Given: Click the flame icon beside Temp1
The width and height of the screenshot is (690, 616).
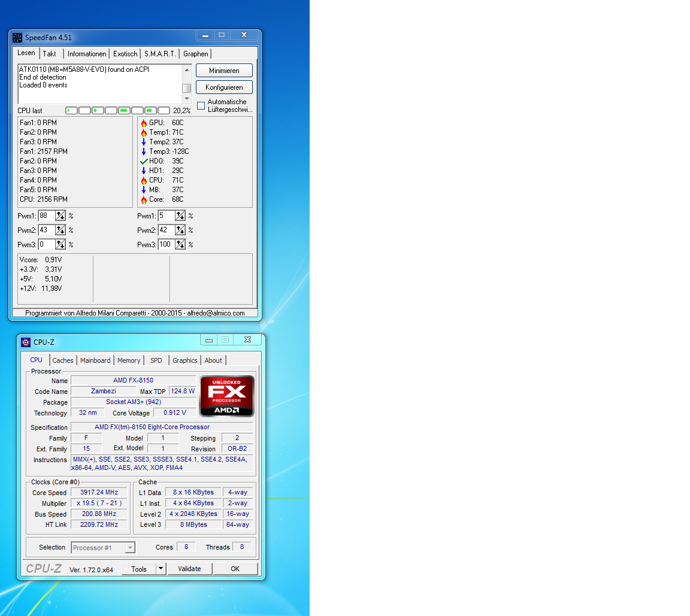Looking at the screenshot, I should coord(144,132).
